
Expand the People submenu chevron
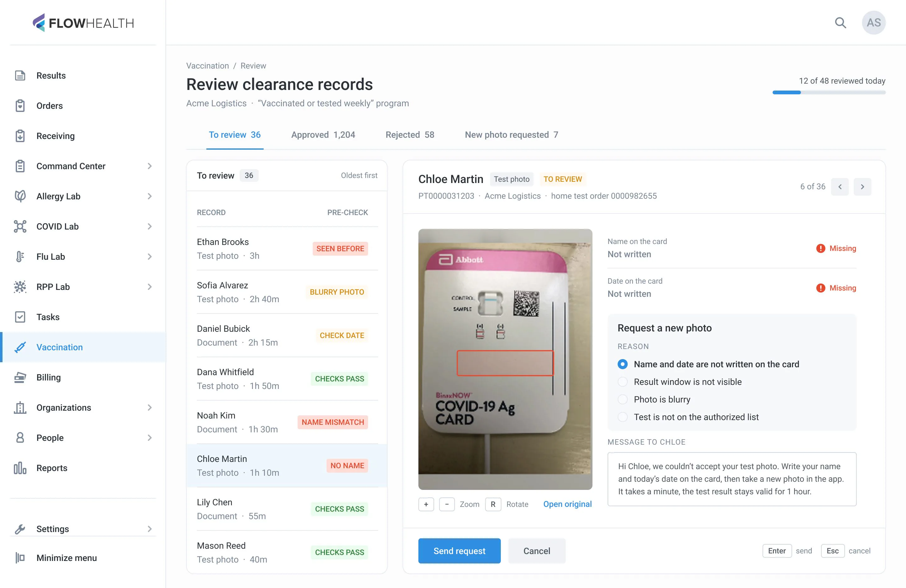coord(150,438)
